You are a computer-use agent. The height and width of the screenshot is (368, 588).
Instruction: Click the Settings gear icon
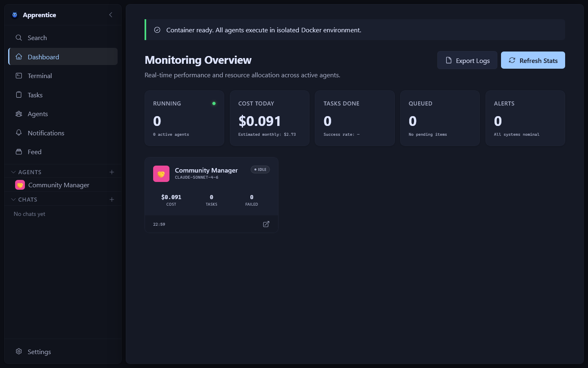pos(19,352)
